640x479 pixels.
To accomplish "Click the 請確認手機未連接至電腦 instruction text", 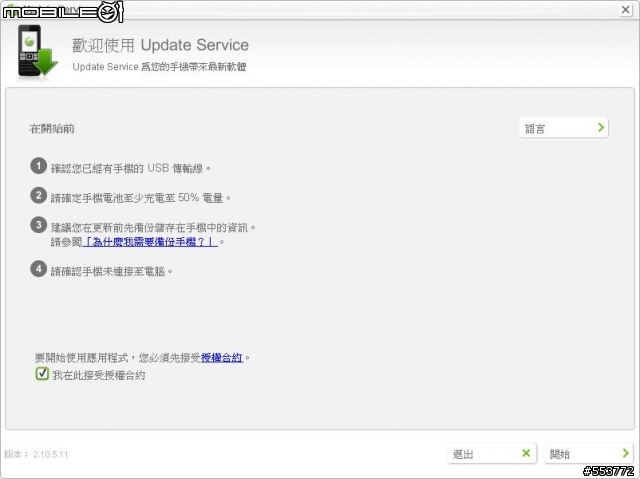I will tap(111, 271).
